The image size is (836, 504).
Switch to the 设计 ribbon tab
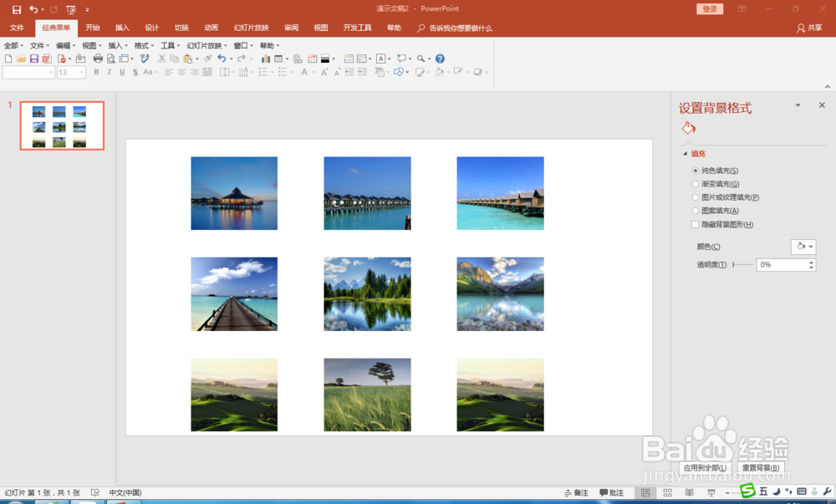pos(152,28)
